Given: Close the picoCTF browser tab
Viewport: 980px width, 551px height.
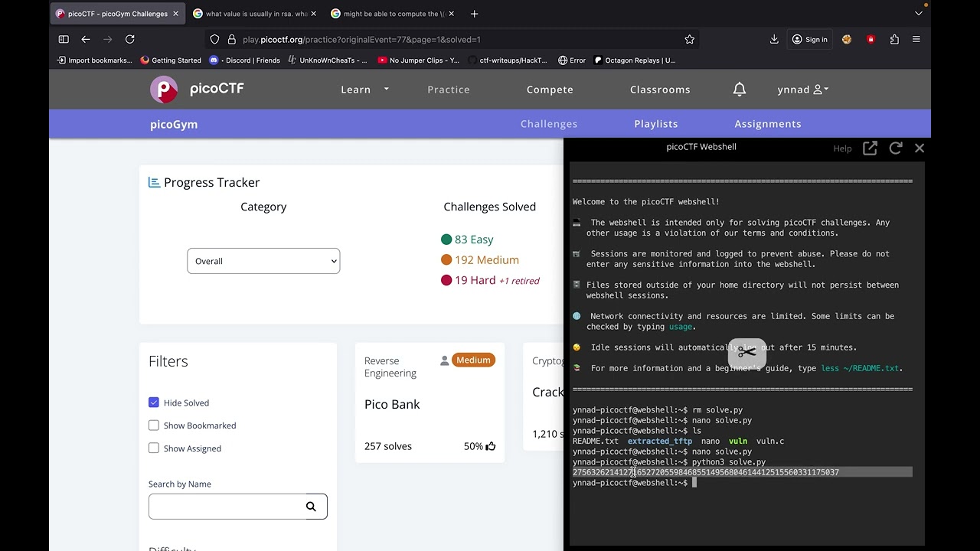Looking at the screenshot, I should [175, 14].
